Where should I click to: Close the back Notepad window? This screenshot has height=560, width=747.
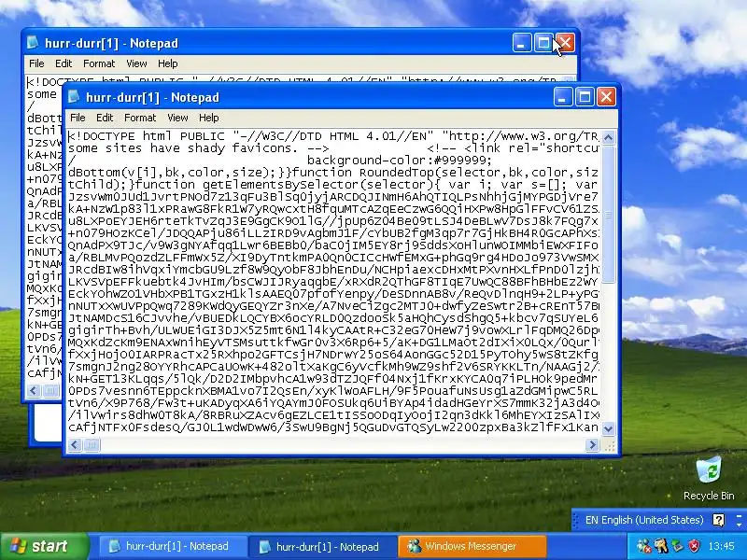pos(566,43)
